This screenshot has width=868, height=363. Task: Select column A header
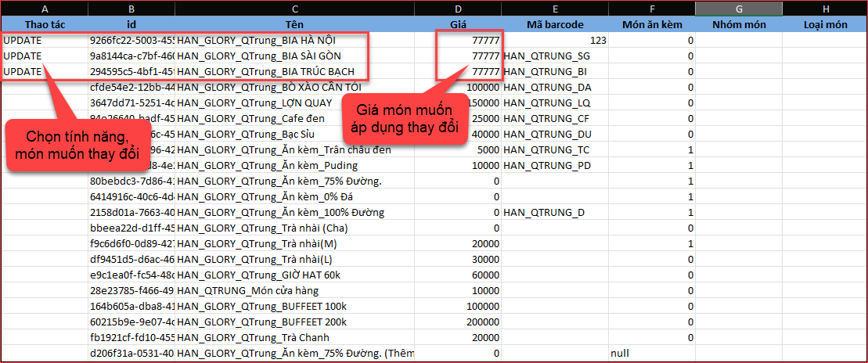tap(43, 9)
